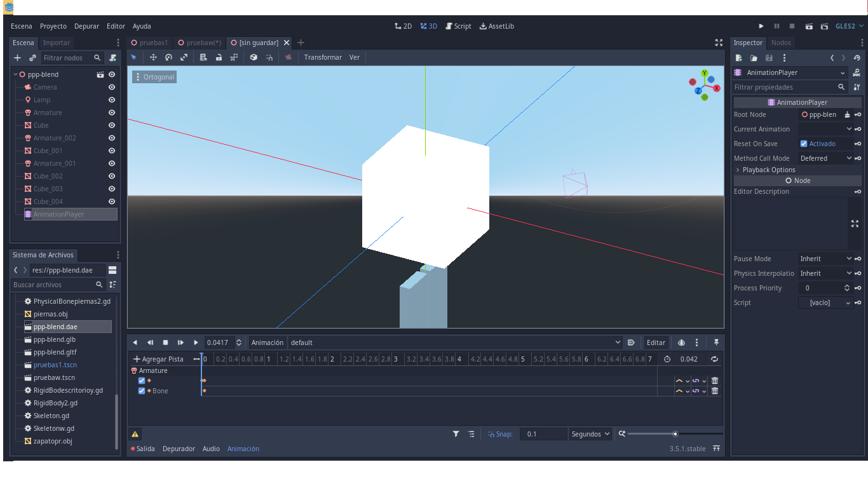This screenshot has height=488, width=868.
Task: Click the first Armature track keyframe diamond
Action: [204, 381]
